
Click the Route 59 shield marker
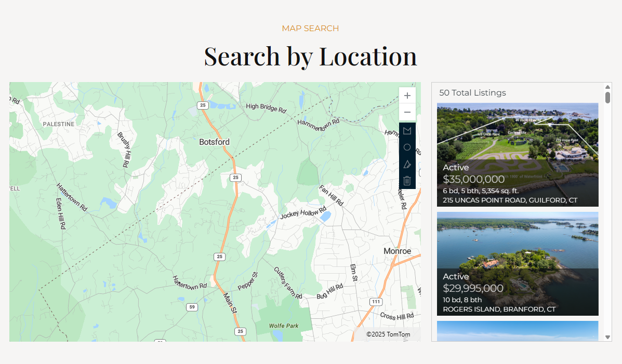(192, 307)
